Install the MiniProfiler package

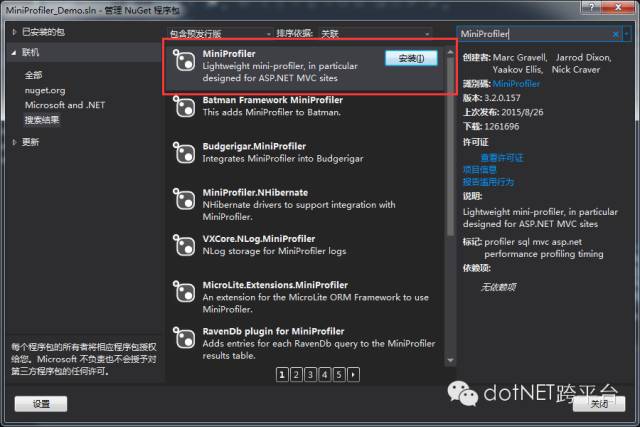point(411,58)
